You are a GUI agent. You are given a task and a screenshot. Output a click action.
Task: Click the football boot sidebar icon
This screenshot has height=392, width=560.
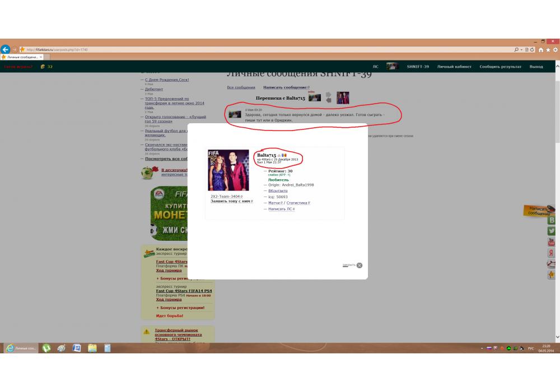click(x=552, y=264)
